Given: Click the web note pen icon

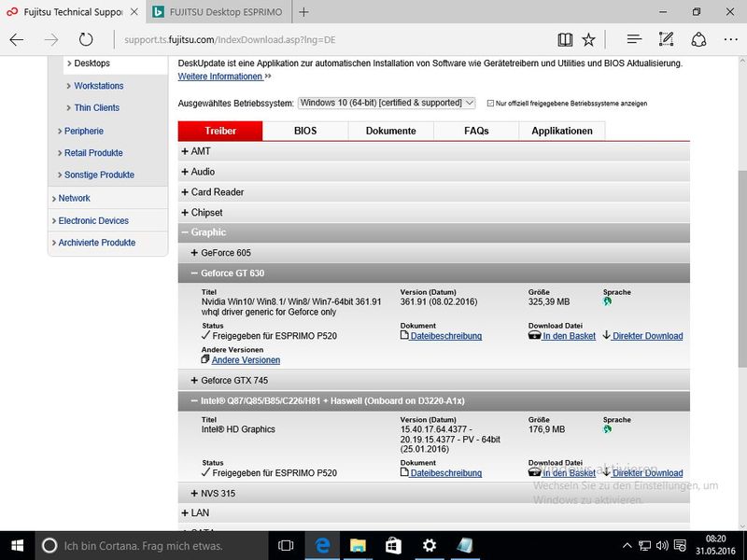Looking at the screenshot, I should 666,40.
